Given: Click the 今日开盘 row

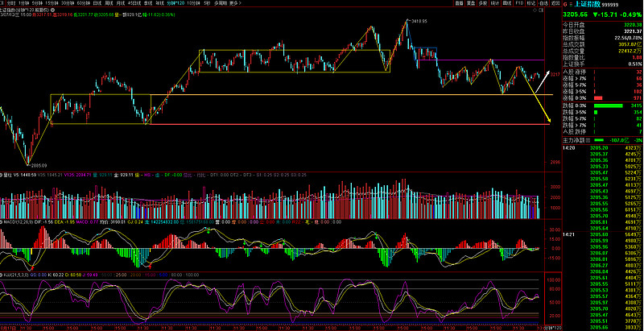Looking at the screenshot, I should [x=602, y=25].
